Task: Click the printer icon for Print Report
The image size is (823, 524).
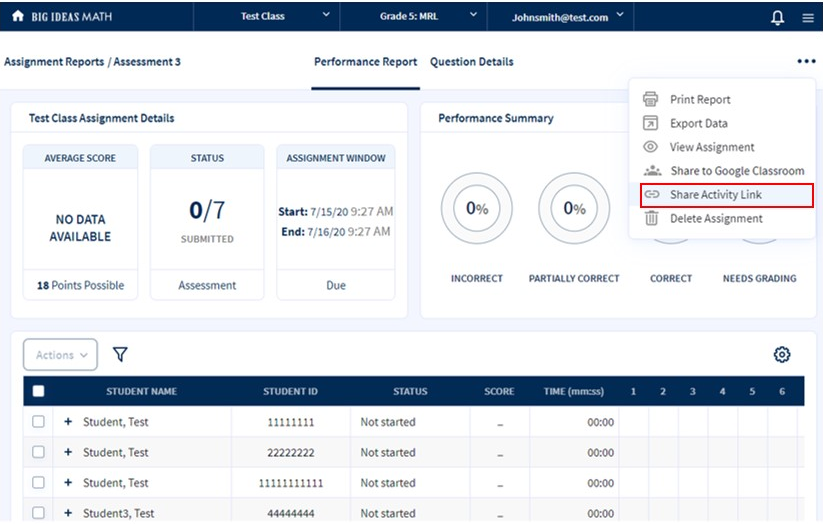Action: click(650, 99)
